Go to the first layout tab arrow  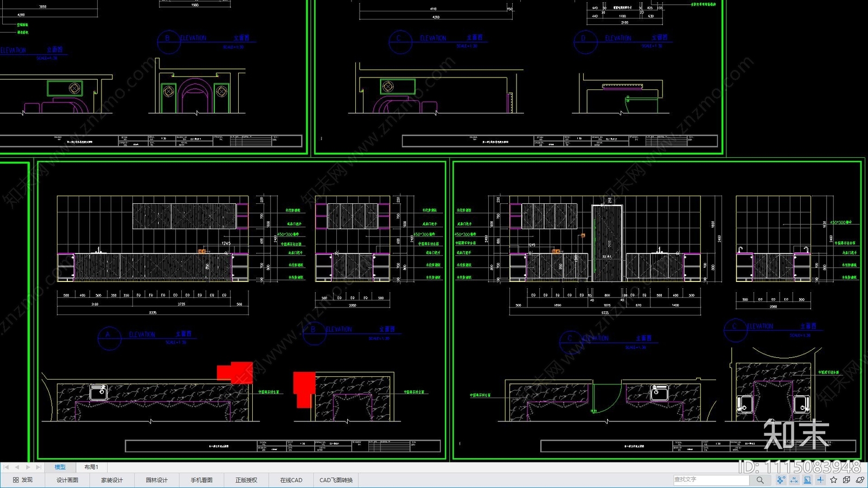(x=7, y=467)
